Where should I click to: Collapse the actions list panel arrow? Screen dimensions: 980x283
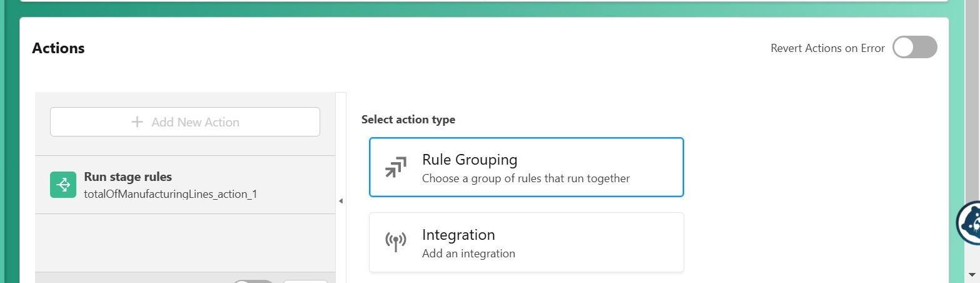(341, 201)
